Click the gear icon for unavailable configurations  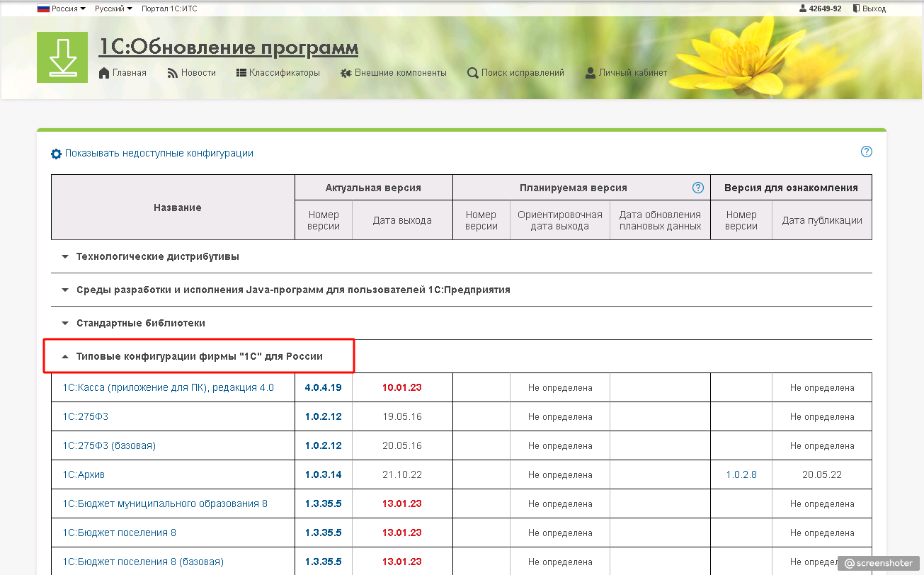tap(57, 154)
